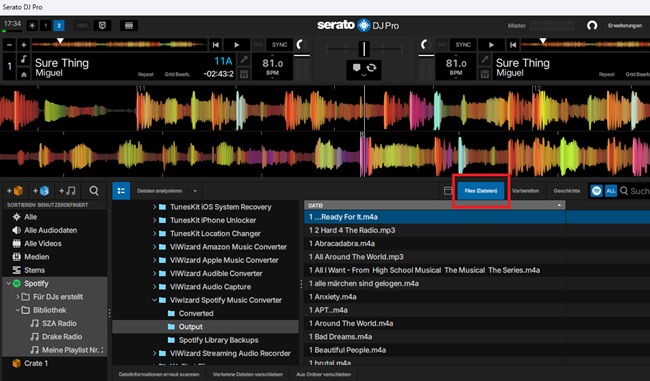Open dropdown arrow next to Dateien analysieren
The width and height of the screenshot is (650, 381).
[x=195, y=191]
